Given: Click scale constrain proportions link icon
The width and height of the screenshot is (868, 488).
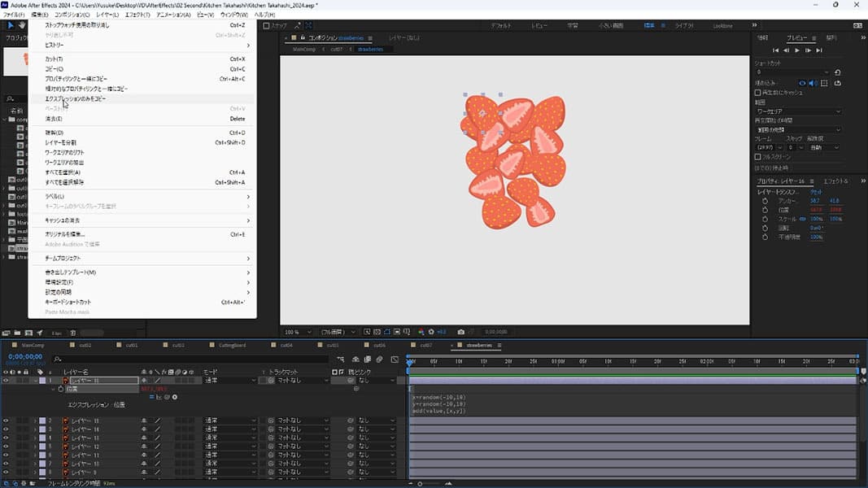Looking at the screenshot, I should pos(803,219).
